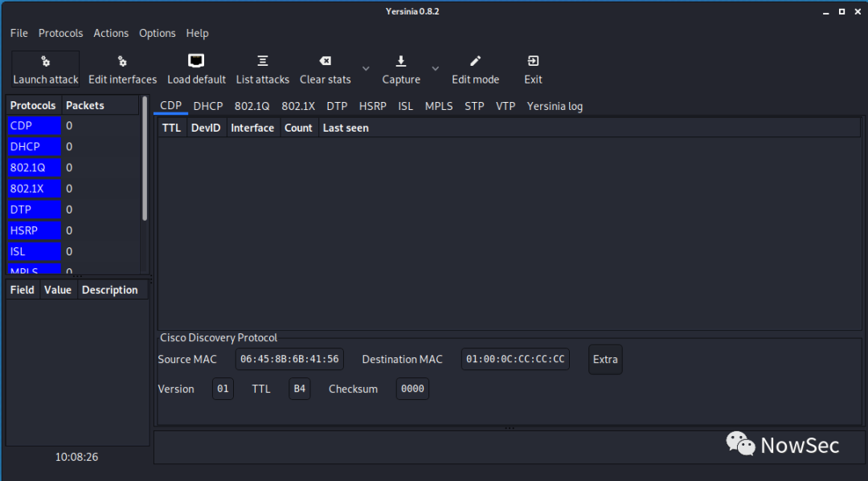868x481 pixels.
Task: Open the Protocols menu
Action: 60,33
